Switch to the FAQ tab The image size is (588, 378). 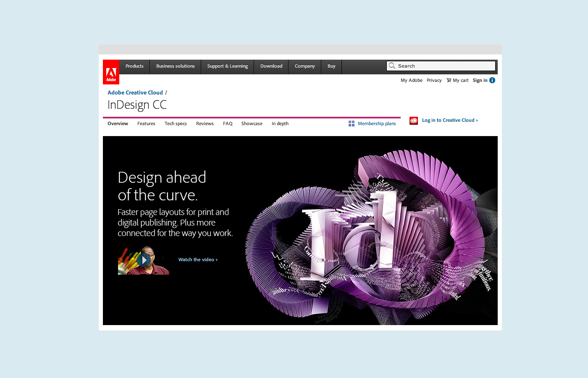[228, 123]
